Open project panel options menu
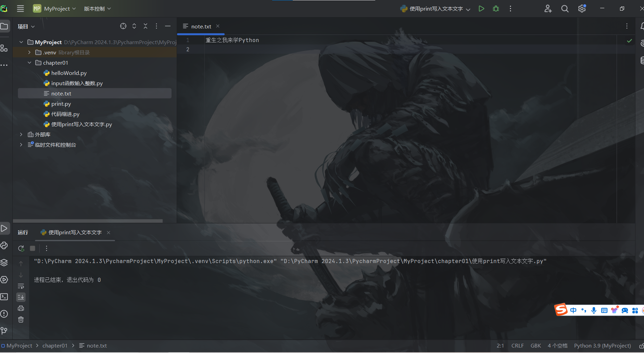 [x=156, y=26]
